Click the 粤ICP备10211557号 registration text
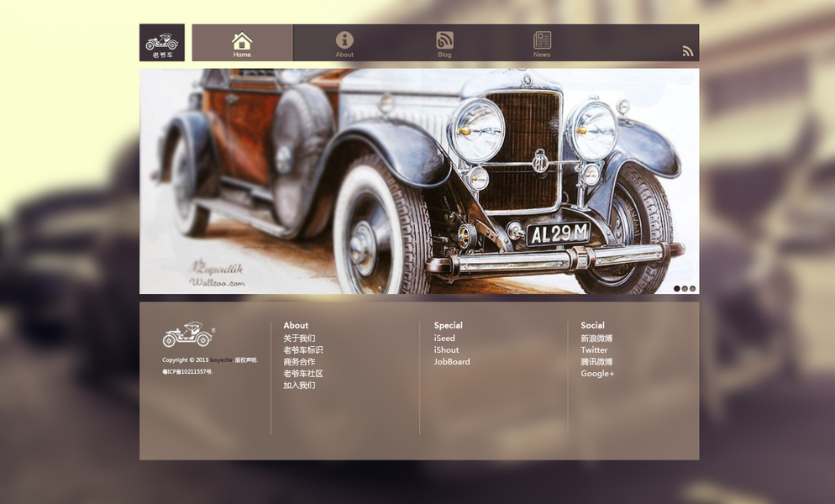 click(187, 372)
